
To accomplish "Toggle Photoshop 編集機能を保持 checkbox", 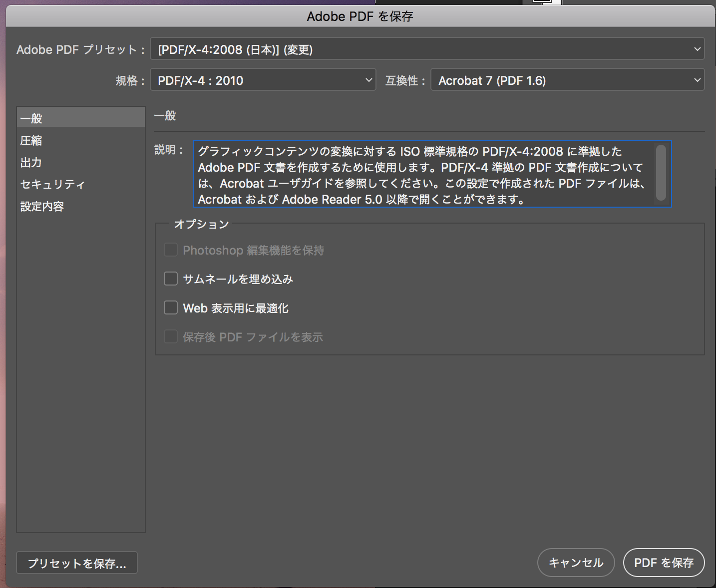I will [x=171, y=250].
